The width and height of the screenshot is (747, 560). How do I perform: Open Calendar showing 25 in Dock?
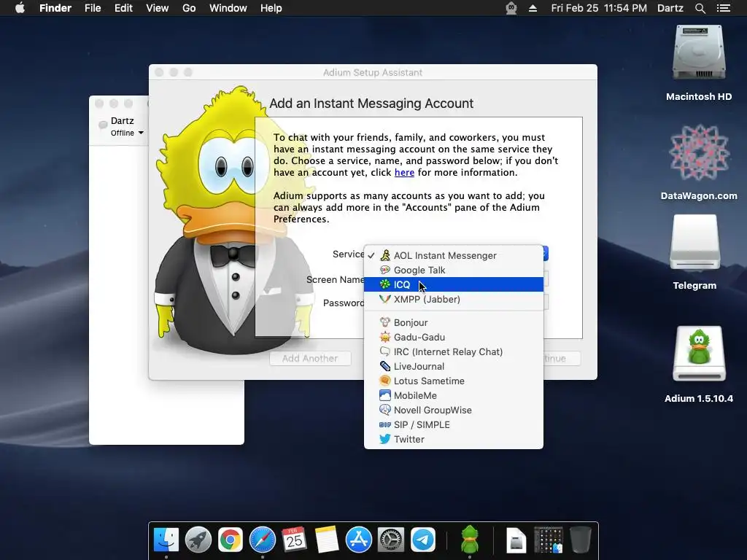tap(294, 540)
